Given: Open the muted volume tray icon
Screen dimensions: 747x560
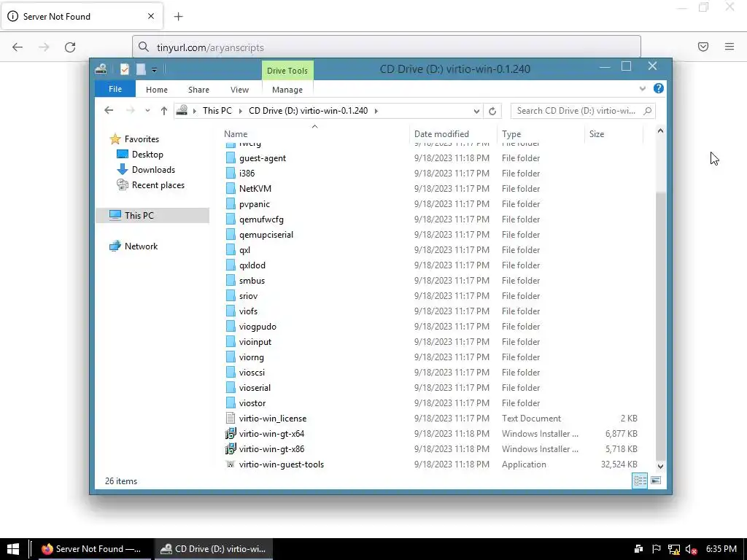Looking at the screenshot, I should click(x=691, y=550).
